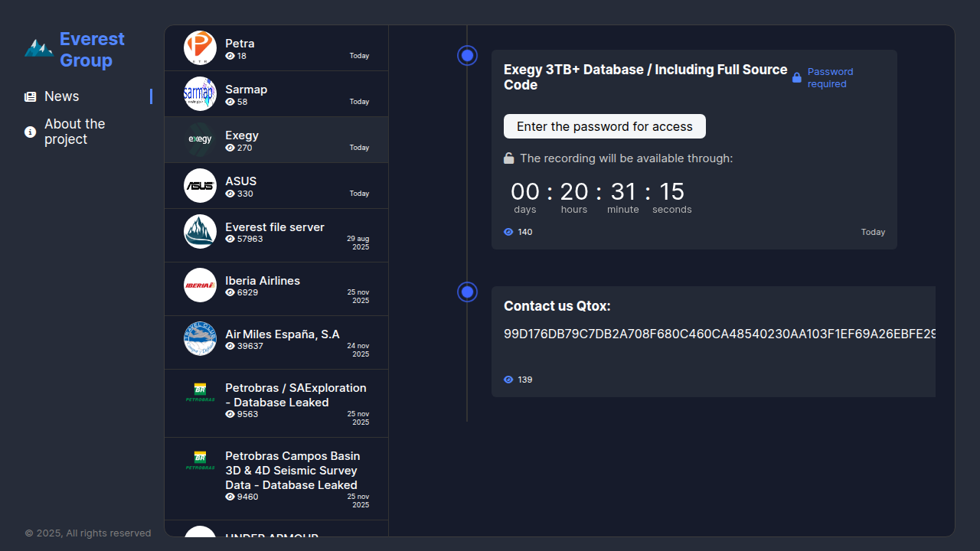The height and width of the screenshot is (551, 980).
Task: Click the ASUS logo icon
Action: tap(201, 186)
